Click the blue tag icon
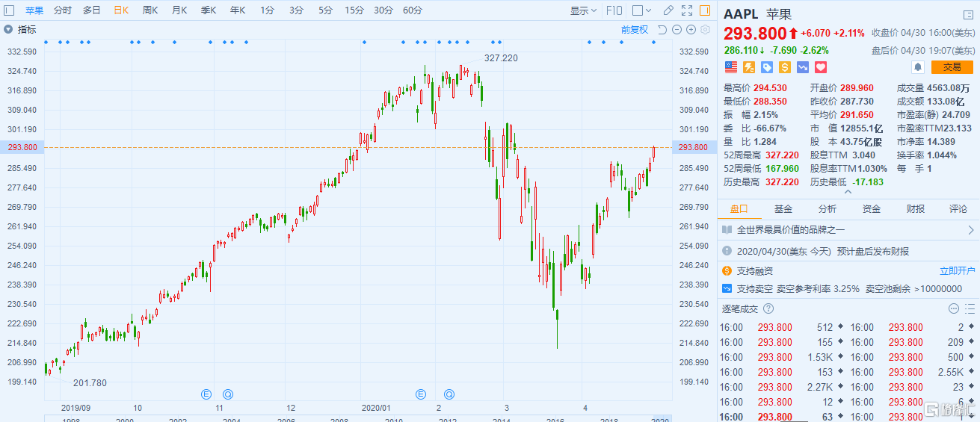 pos(766,67)
